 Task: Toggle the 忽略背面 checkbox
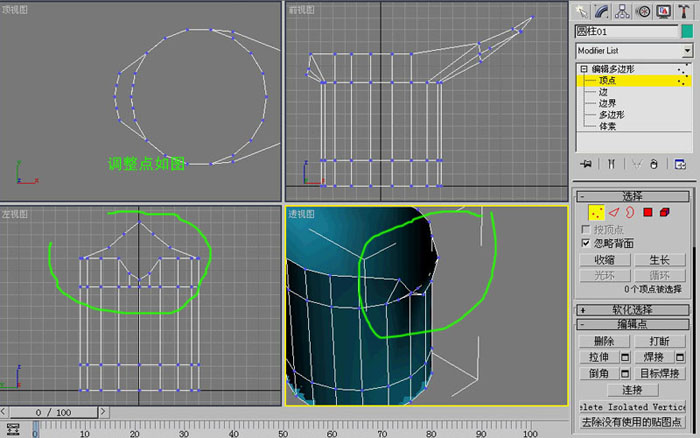pos(586,243)
